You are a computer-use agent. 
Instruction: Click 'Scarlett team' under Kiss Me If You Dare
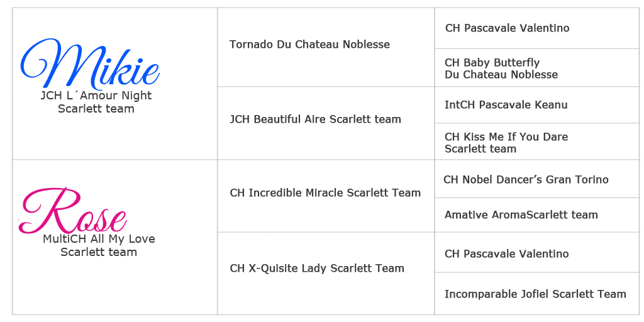point(480,149)
